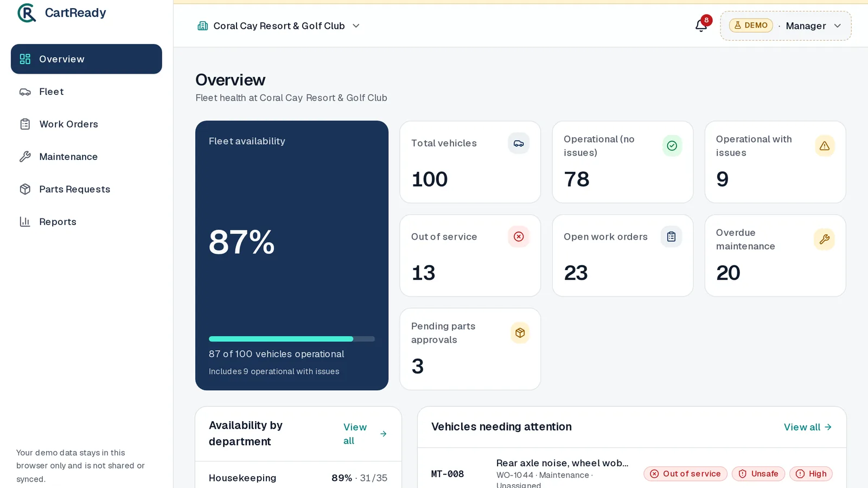Image resolution: width=868 pixels, height=488 pixels.
Task: Open the Maintenance section label
Action: (x=68, y=157)
